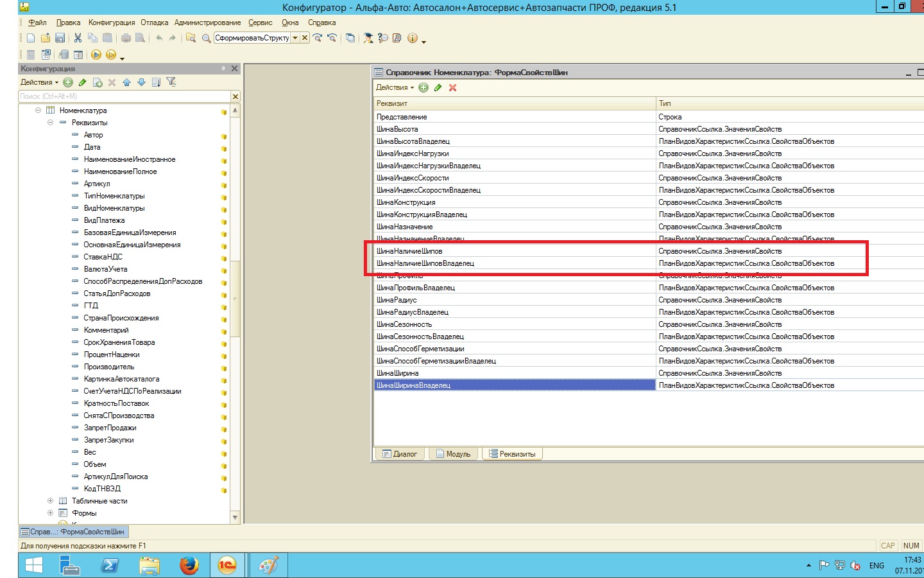Click the filter funnel icon in Конфигурация panel

pyautogui.click(x=171, y=82)
